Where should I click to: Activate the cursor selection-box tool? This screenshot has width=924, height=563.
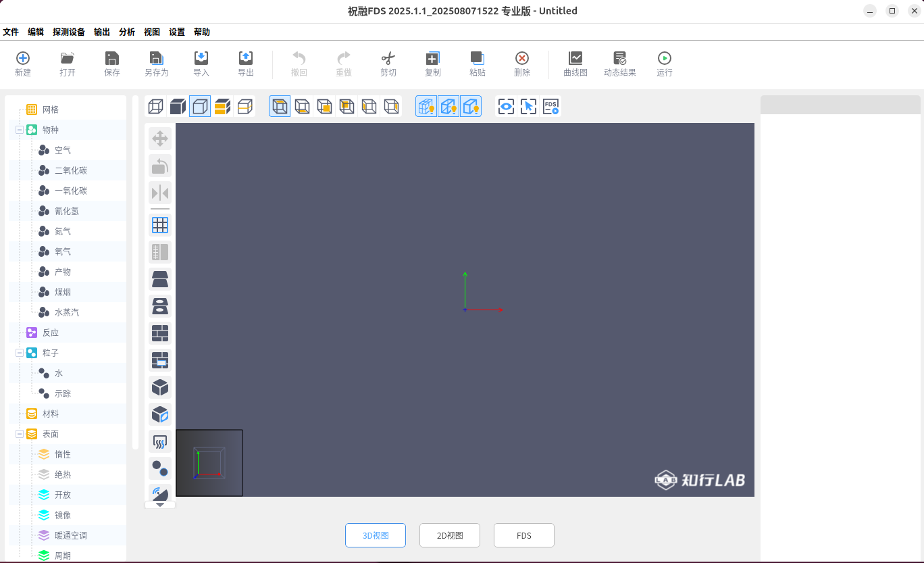(x=528, y=106)
